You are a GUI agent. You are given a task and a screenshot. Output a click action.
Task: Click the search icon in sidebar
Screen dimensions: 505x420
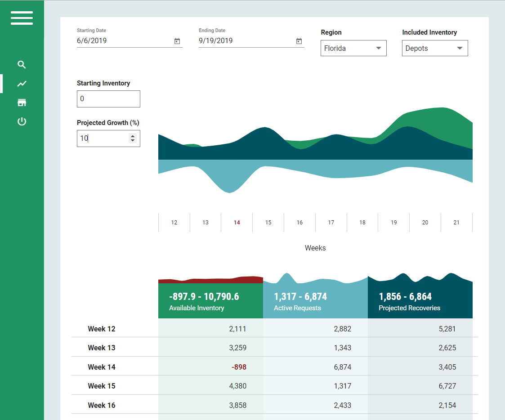[x=22, y=65]
